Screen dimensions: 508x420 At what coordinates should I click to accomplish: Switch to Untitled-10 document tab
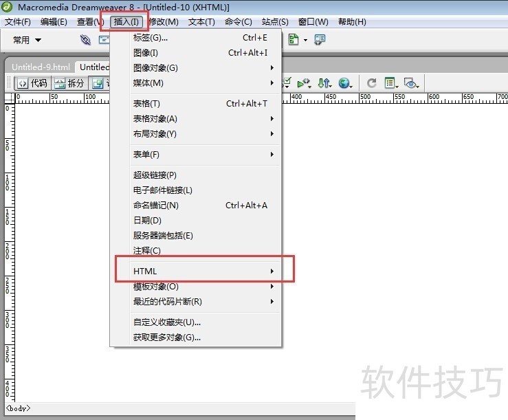click(x=94, y=67)
